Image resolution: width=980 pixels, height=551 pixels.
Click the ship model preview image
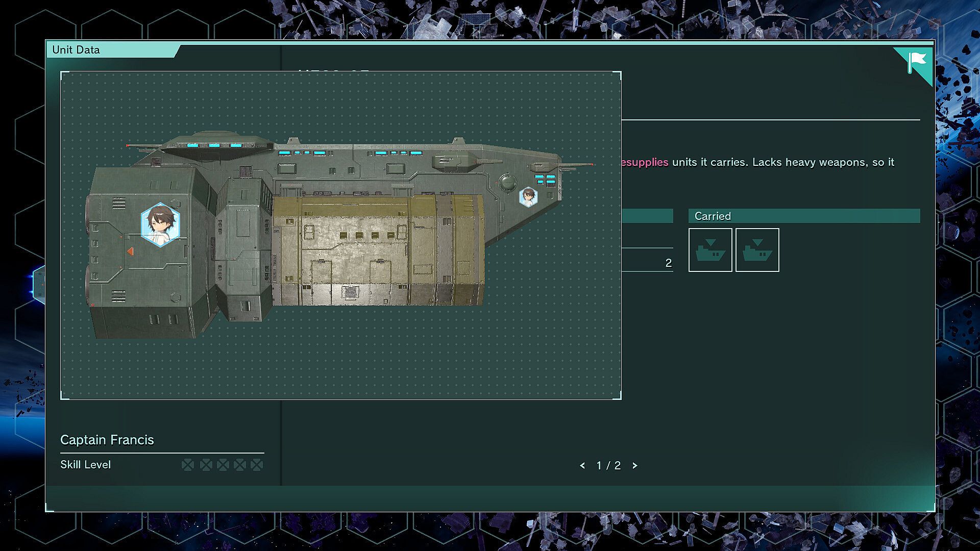[x=341, y=235]
